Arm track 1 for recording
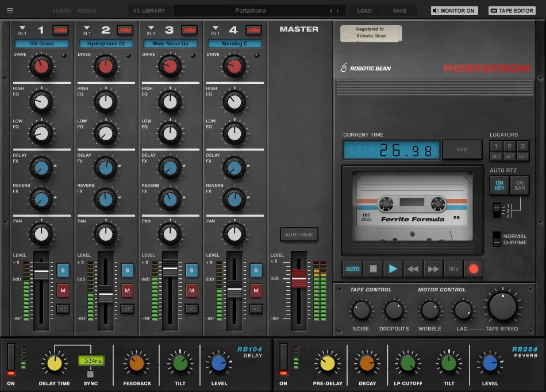The height and width of the screenshot is (392, 546). [60, 30]
